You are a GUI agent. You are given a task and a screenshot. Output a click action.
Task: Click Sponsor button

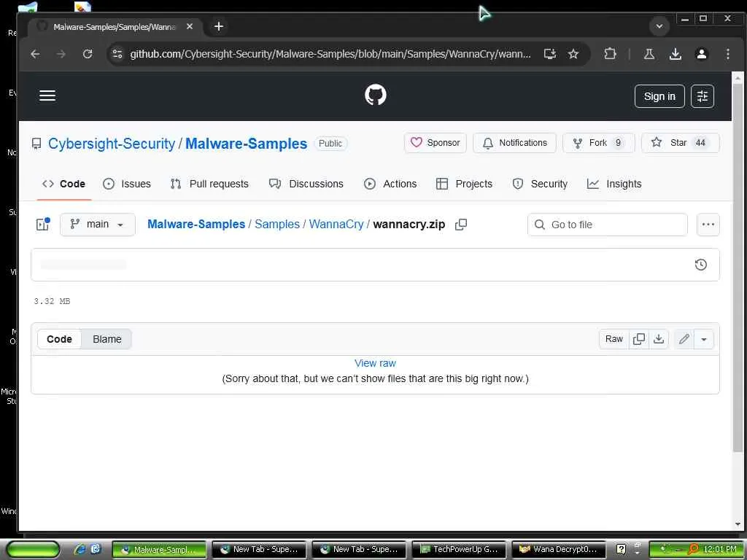[x=436, y=143]
